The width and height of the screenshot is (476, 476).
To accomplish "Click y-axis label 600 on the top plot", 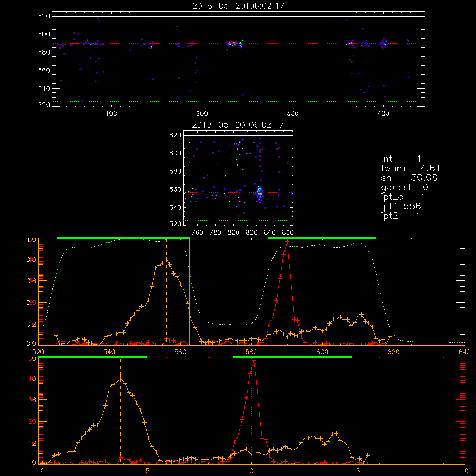I will click(44, 34).
